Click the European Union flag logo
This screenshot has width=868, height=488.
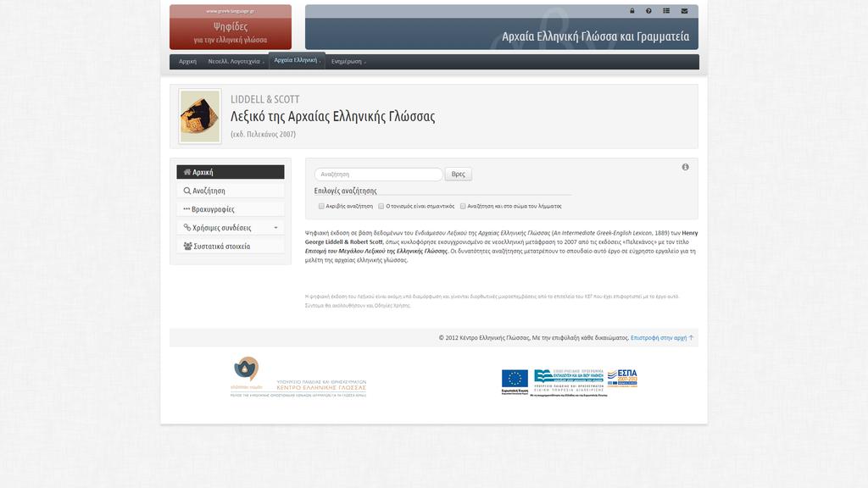coord(515,382)
